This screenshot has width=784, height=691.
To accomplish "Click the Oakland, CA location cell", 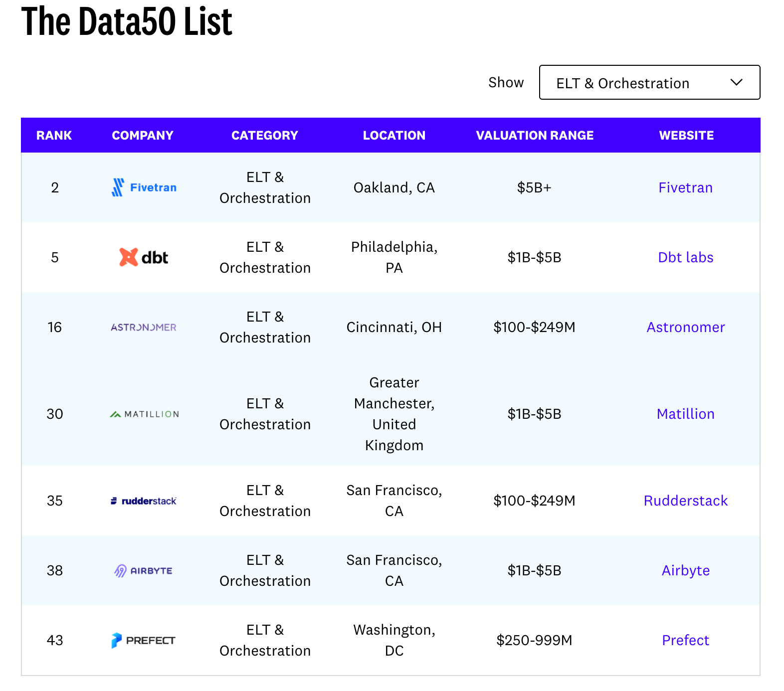I will tap(394, 187).
